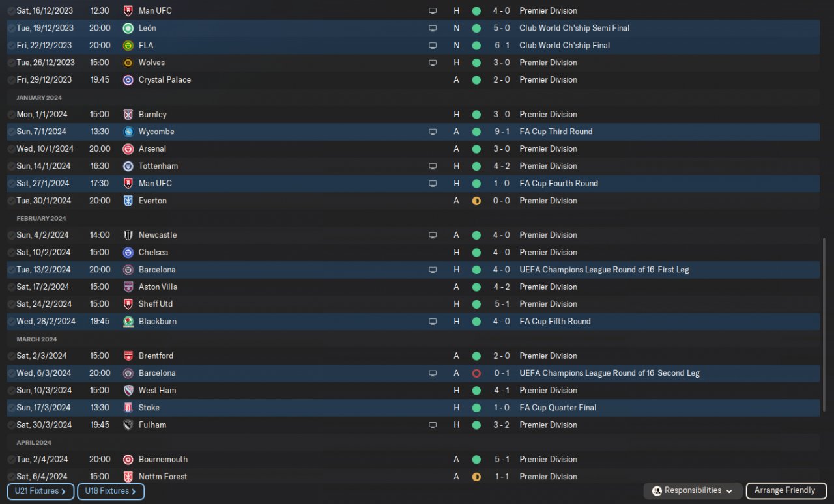Click red loss indicator on Barcelona away match
This screenshot has height=504, width=834.
pos(476,373)
